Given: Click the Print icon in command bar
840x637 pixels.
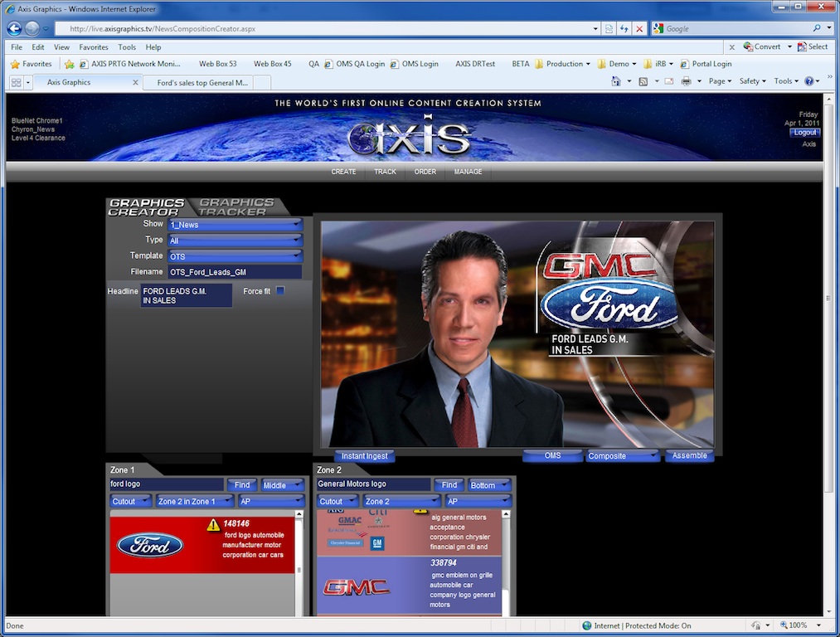Looking at the screenshot, I should point(687,81).
